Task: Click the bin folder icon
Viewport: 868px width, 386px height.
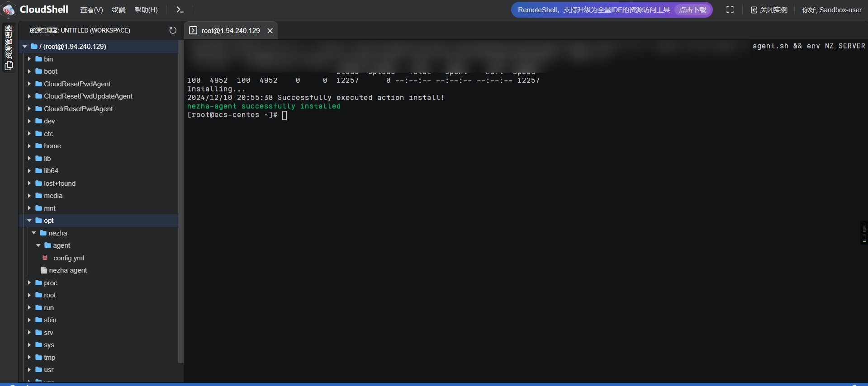Action: [x=39, y=59]
